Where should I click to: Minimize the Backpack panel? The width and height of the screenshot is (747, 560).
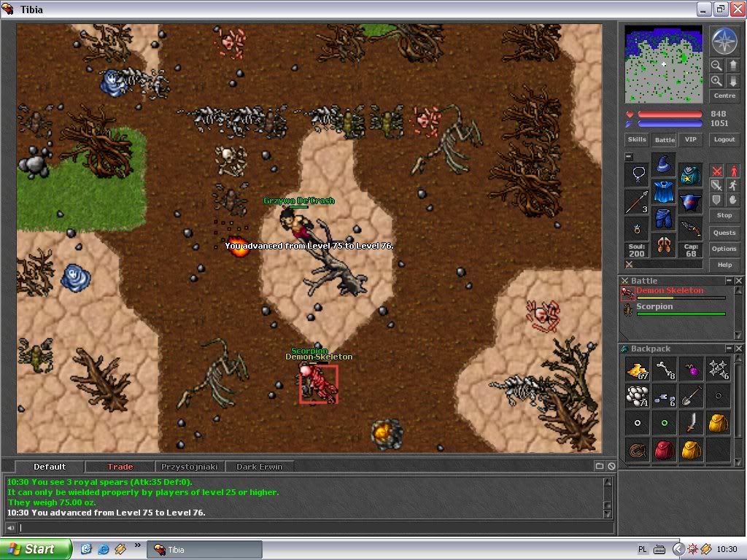(729, 349)
